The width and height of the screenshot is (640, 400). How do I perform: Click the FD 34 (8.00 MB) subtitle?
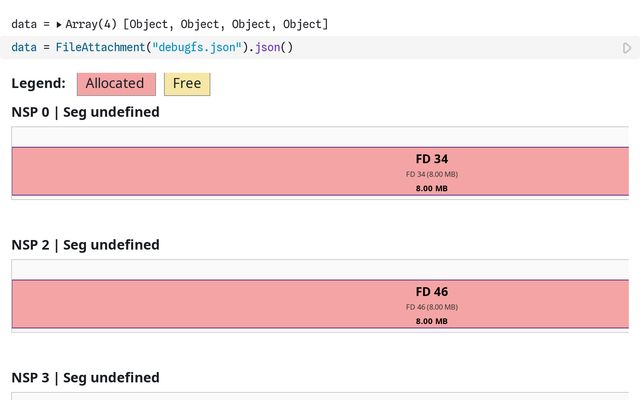(432, 174)
